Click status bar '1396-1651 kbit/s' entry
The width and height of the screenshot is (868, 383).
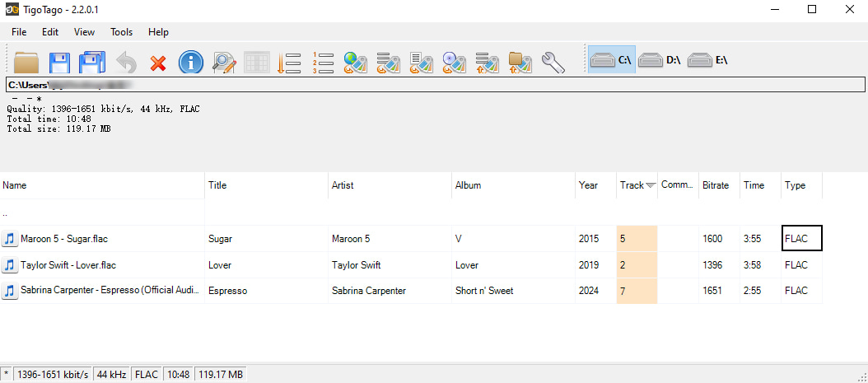point(53,375)
